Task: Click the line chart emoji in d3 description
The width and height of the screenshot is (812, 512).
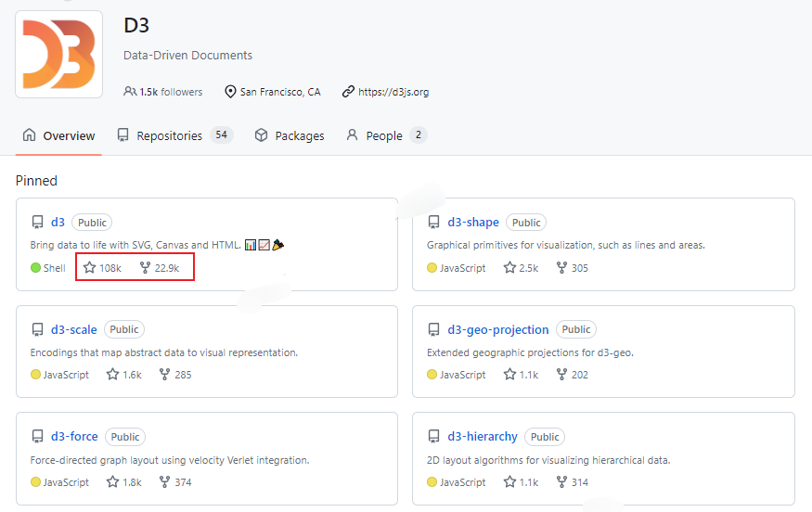Action: (264, 245)
